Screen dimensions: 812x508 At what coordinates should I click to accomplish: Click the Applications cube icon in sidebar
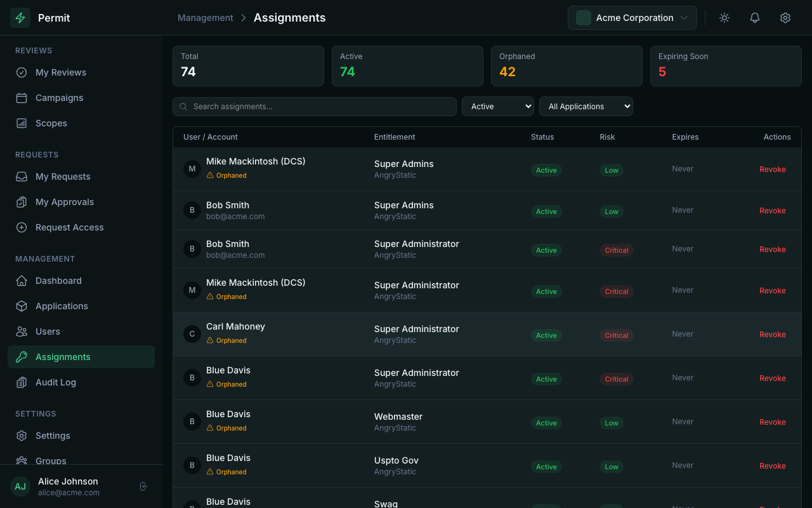coord(22,306)
